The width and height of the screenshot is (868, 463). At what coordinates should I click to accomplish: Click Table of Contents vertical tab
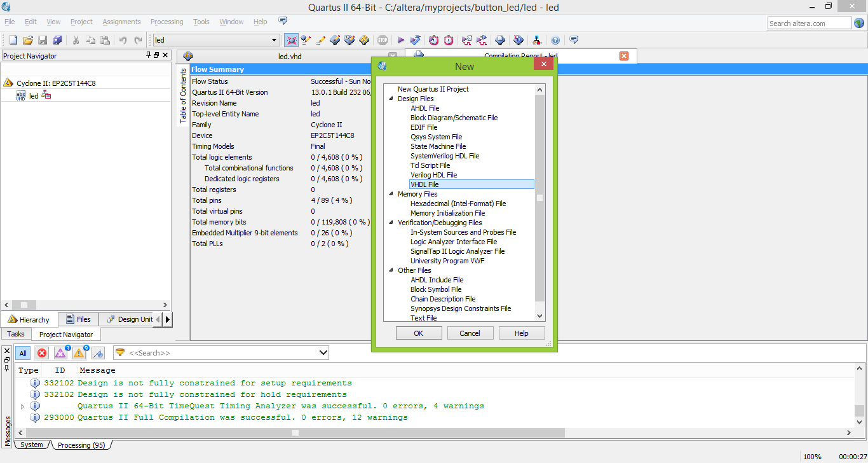pos(183,95)
